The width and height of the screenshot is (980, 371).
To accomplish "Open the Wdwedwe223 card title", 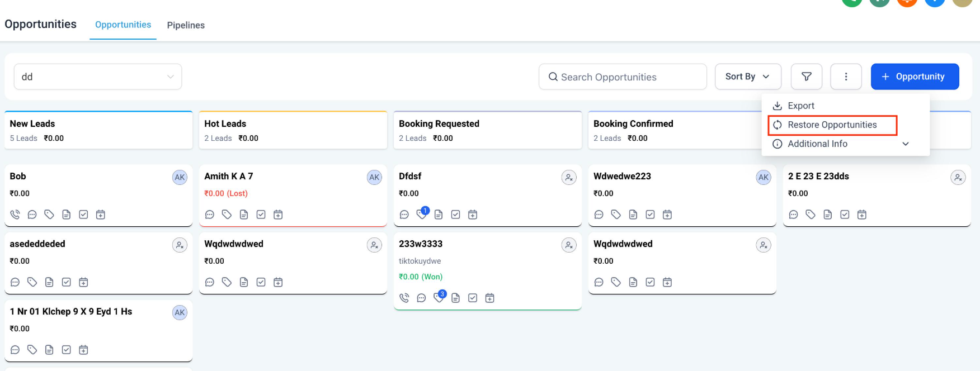I will point(622,177).
